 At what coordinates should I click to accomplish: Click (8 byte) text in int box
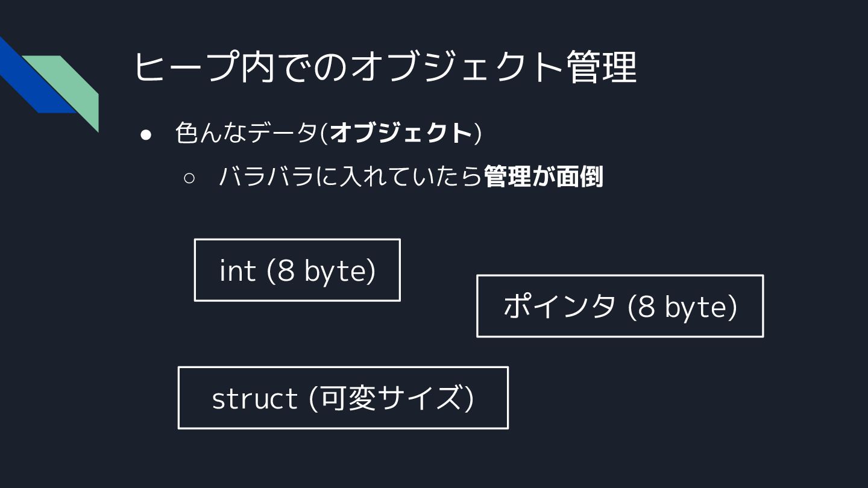321,271
